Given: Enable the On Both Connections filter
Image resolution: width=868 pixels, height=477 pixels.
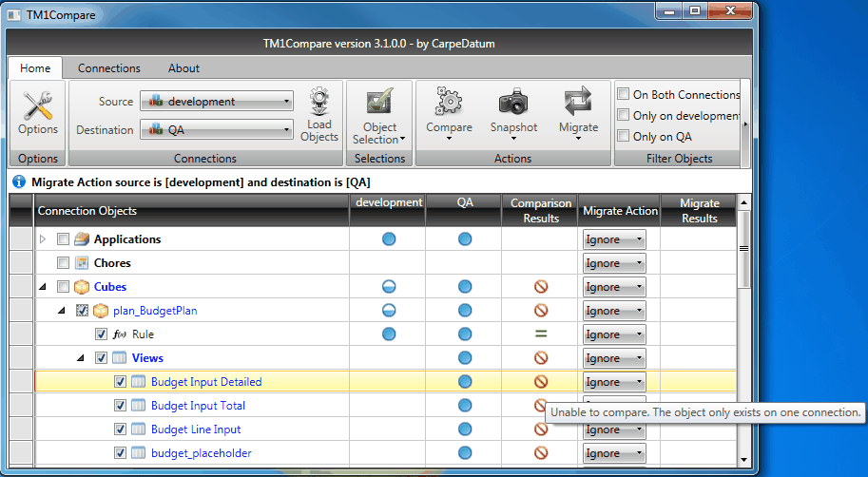Looking at the screenshot, I should [624, 94].
